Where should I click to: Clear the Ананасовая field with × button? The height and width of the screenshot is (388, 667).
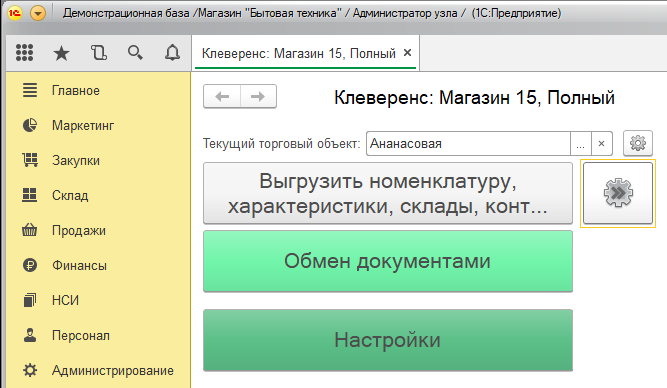[x=601, y=144]
